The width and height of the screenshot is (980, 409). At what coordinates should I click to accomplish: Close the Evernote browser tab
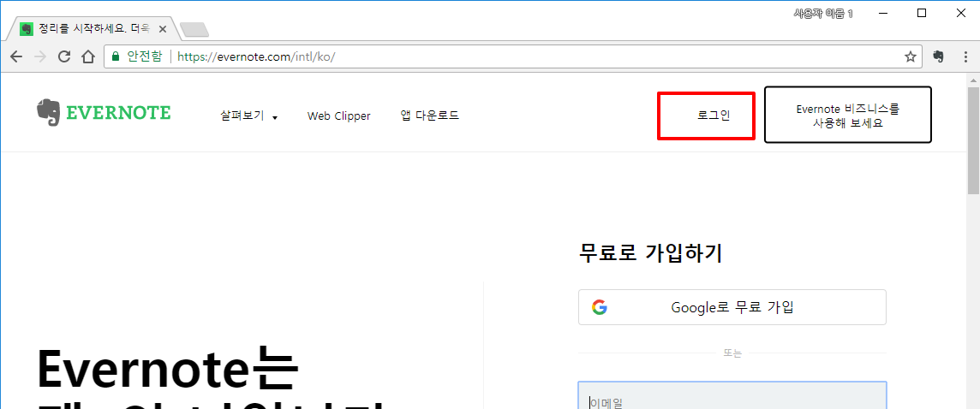click(163, 29)
